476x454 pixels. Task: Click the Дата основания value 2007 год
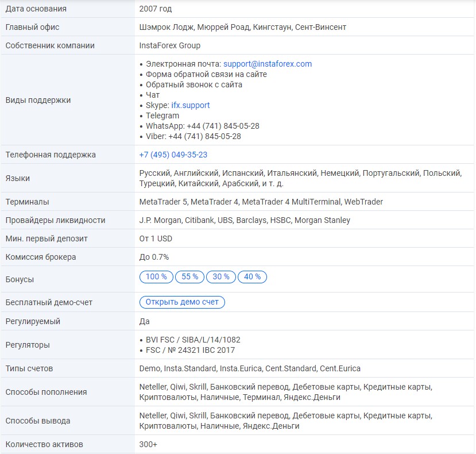[x=155, y=9]
